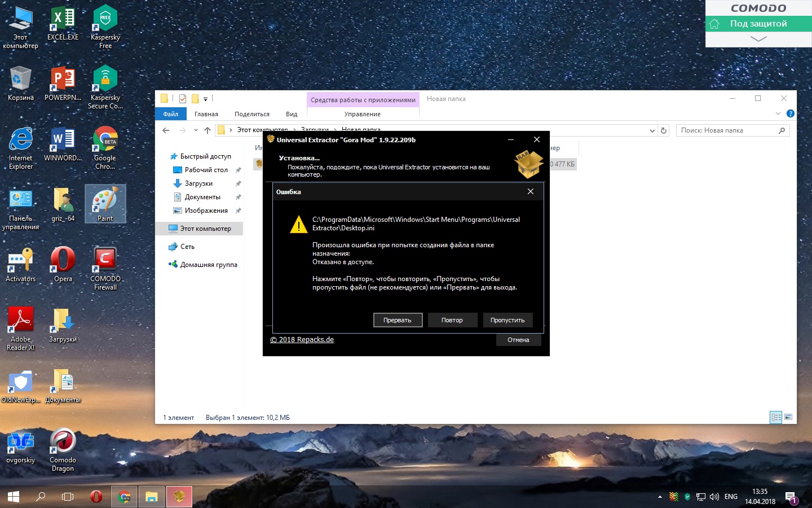This screenshot has height=508, width=812.
Task: Close the Ошибка error dialog
Action: click(531, 192)
